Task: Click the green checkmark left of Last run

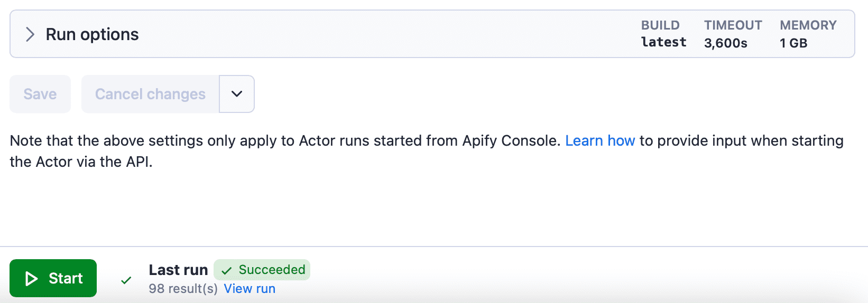Action: [126, 280]
